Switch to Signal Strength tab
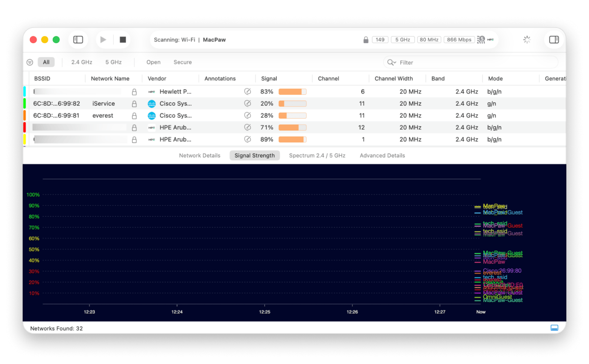The width and height of the screenshot is (589, 364). point(254,156)
